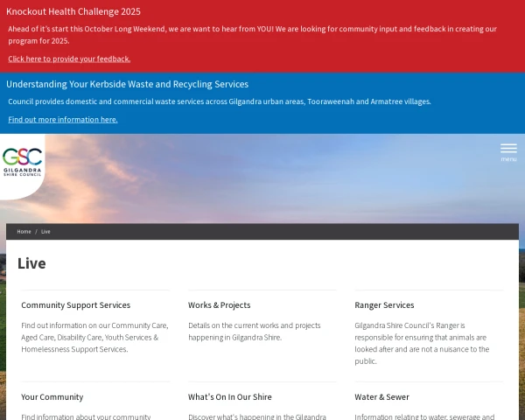Open the Water & Sewer page
This screenshot has height=420, width=525.
(381, 396)
